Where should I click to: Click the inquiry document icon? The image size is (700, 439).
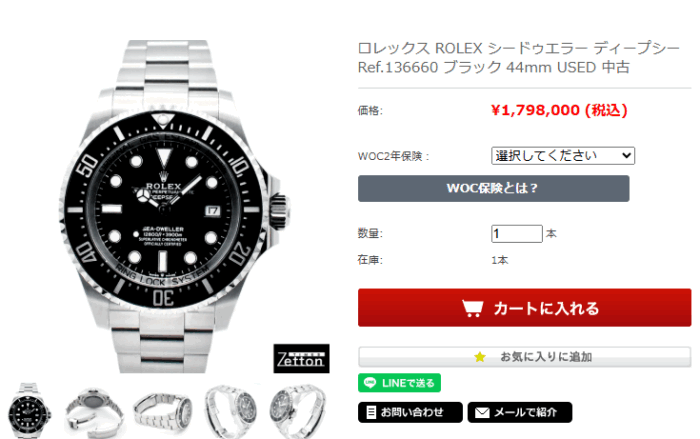click(x=371, y=412)
